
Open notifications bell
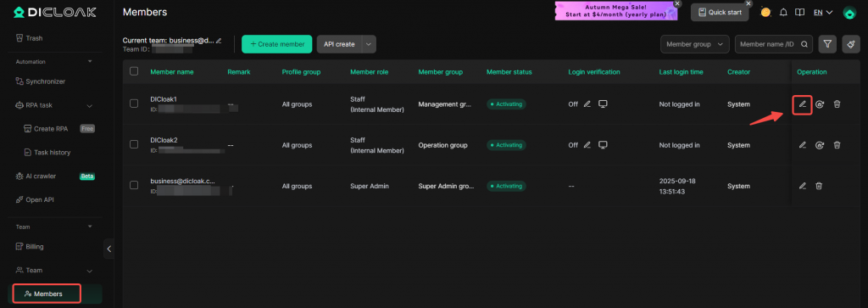coord(783,12)
